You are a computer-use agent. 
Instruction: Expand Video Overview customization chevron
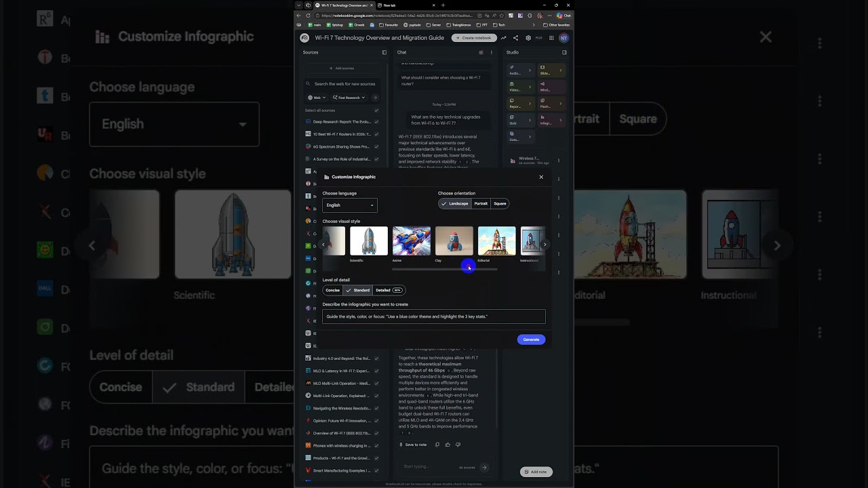tap(530, 87)
